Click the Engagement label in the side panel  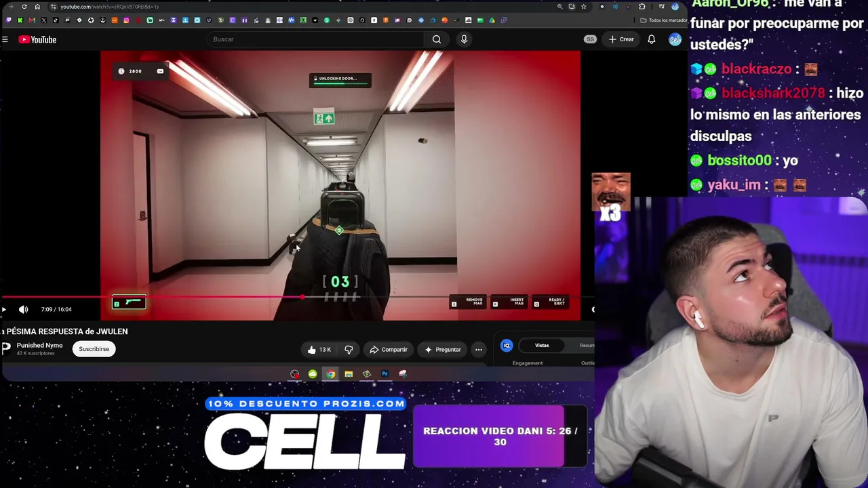(528, 363)
